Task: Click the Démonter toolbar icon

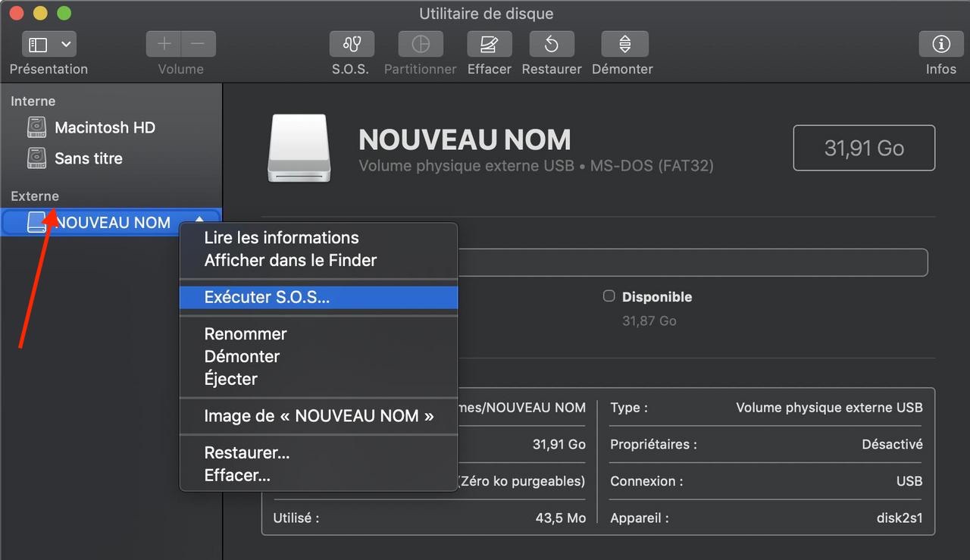Action: 624,44
